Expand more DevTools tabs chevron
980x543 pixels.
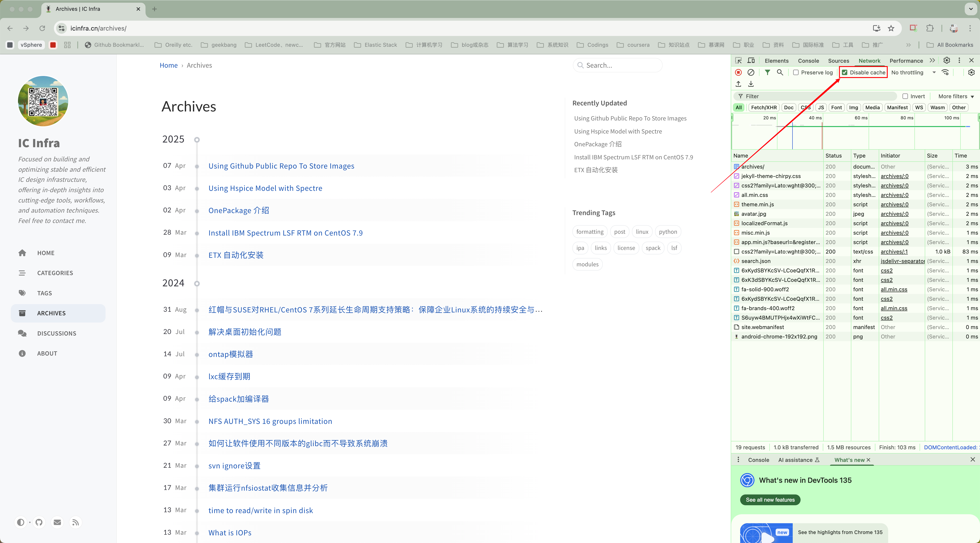coord(932,60)
